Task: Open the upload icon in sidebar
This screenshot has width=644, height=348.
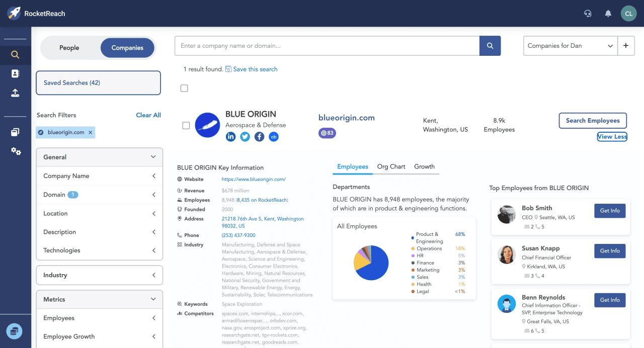Action: pyautogui.click(x=15, y=93)
